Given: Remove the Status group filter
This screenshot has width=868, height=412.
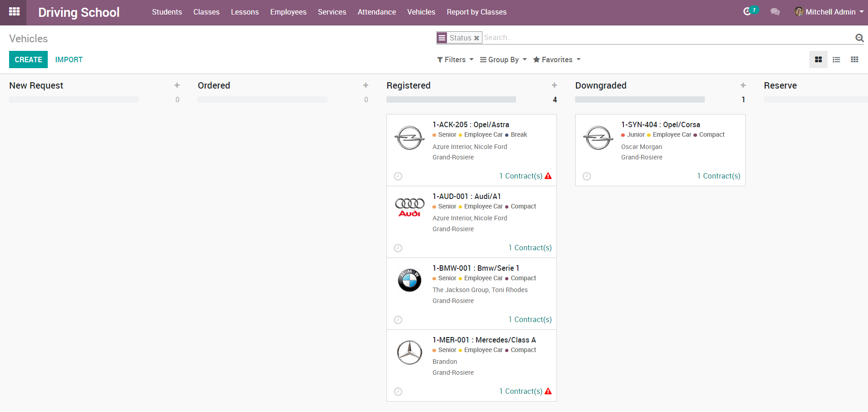Looking at the screenshot, I should tap(477, 38).
